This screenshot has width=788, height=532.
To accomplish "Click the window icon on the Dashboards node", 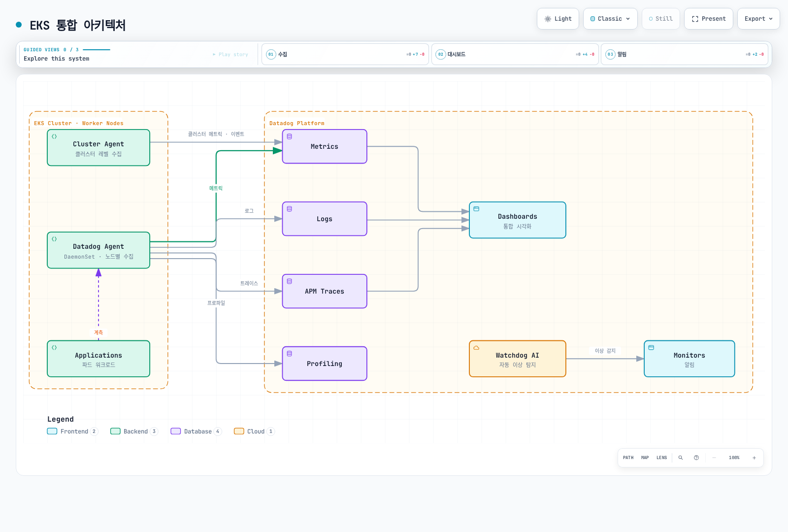I will coord(476,209).
